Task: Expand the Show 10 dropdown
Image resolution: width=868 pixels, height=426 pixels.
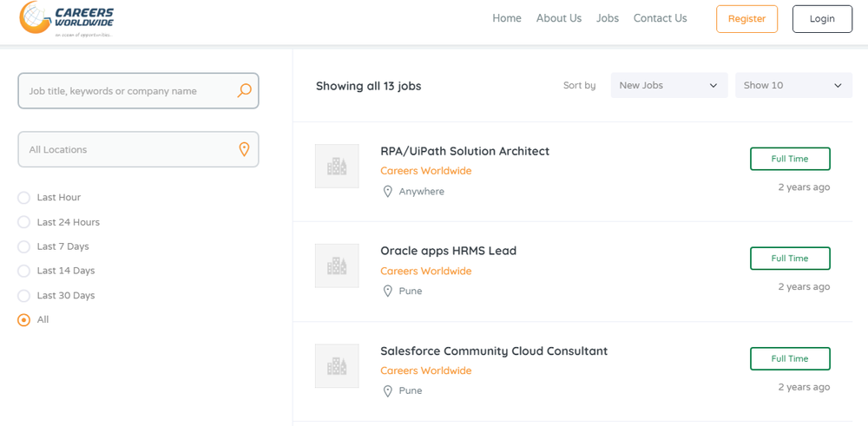Action: tap(792, 85)
